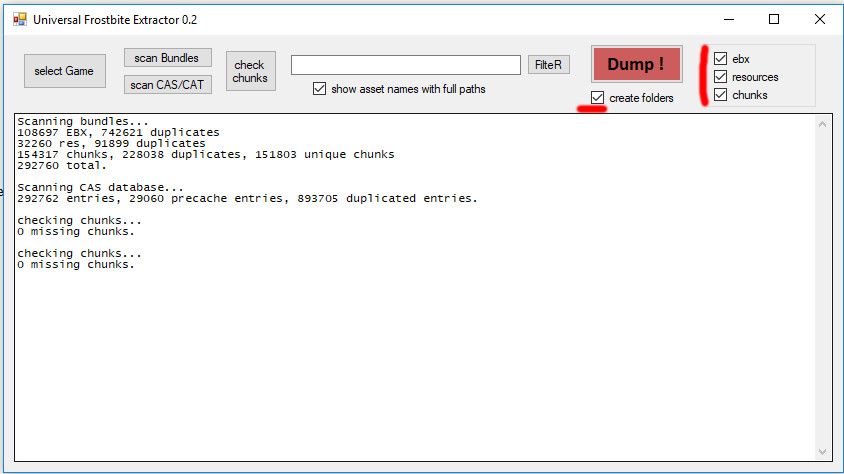Minimize the Frostbite Extractor window
The image size is (844, 474).
tap(729, 19)
